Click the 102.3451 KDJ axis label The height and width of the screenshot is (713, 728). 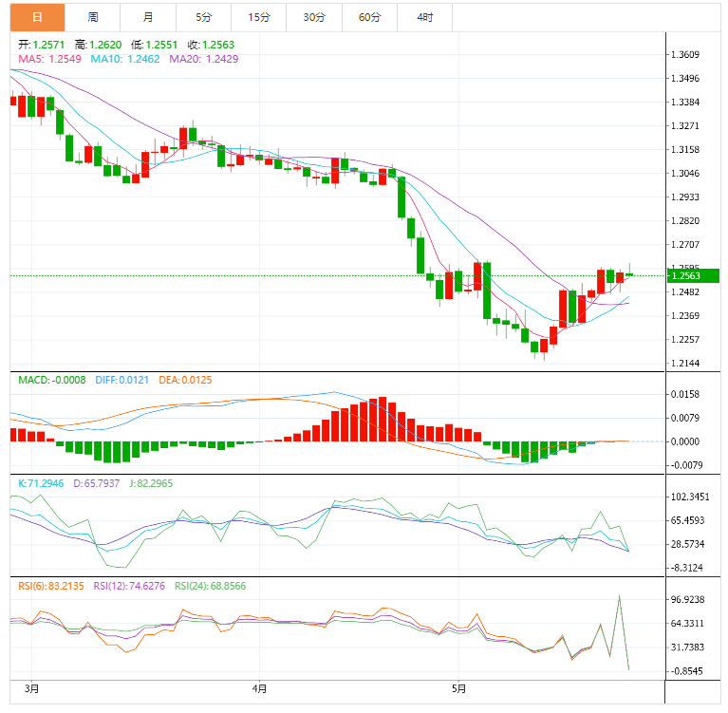(690, 497)
